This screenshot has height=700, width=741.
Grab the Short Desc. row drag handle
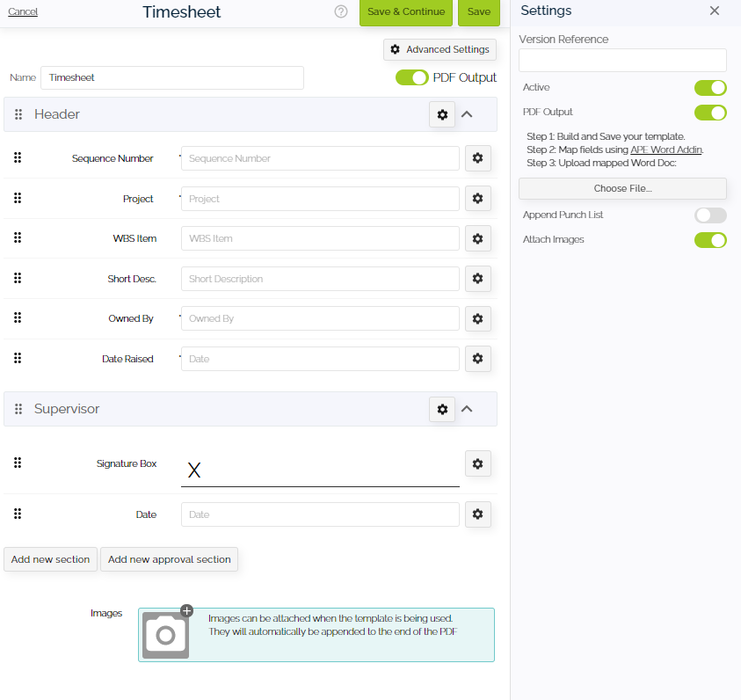coord(18,278)
